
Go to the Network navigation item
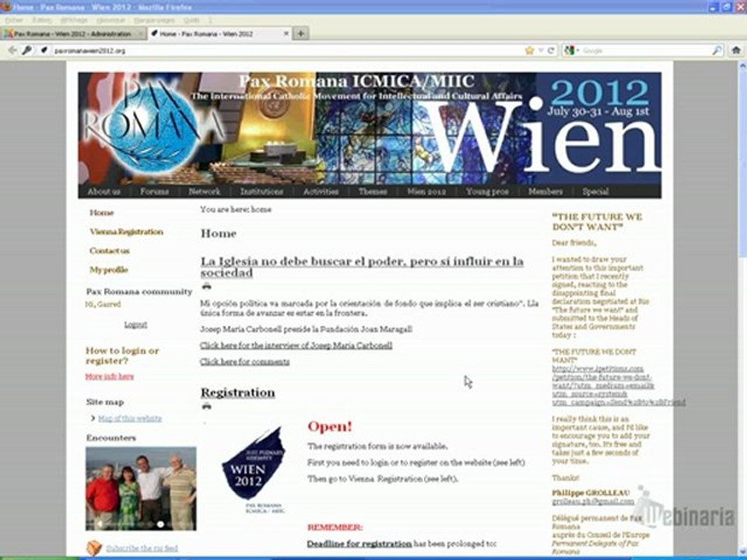[205, 191]
